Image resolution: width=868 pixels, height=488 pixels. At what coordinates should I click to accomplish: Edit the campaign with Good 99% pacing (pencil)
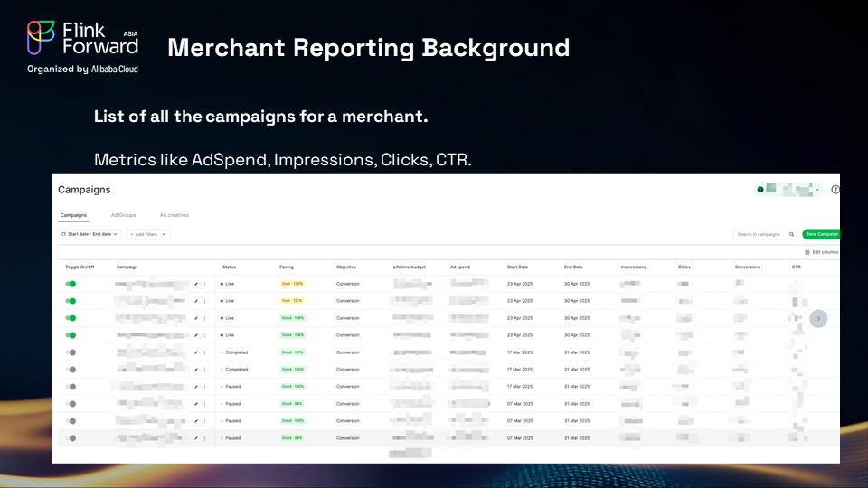(196, 438)
